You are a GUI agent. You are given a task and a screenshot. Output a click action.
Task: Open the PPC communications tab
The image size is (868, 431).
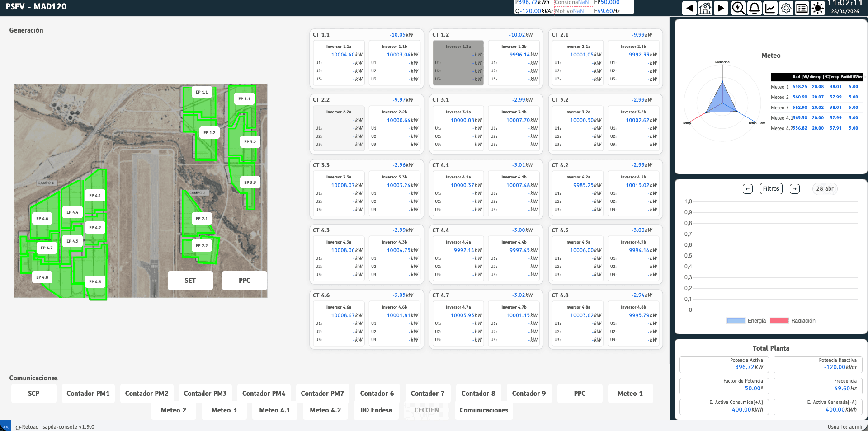[x=580, y=394]
